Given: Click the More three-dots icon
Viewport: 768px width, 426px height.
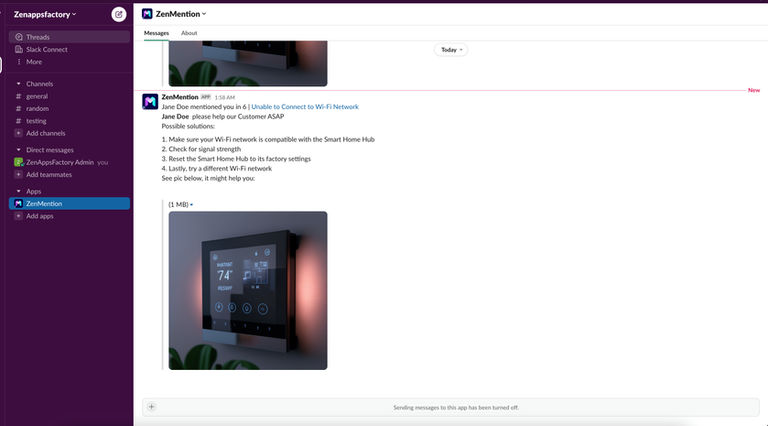Looking at the screenshot, I should pyautogui.click(x=19, y=62).
